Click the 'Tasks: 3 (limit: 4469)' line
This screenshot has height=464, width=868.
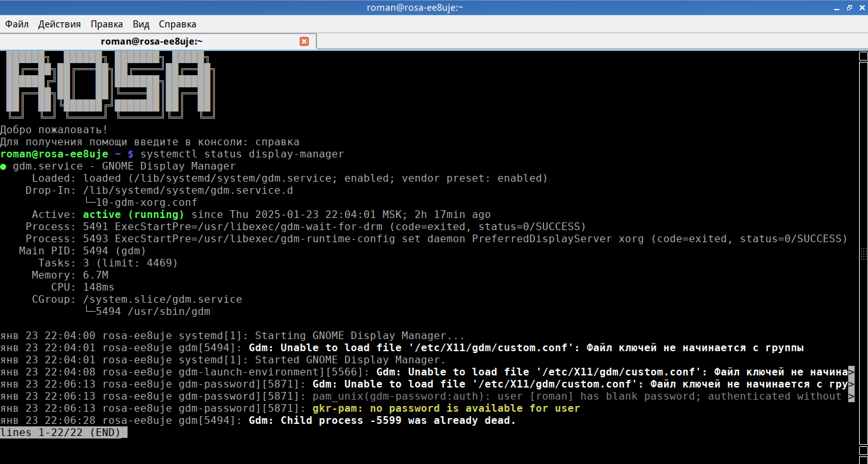(108, 263)
